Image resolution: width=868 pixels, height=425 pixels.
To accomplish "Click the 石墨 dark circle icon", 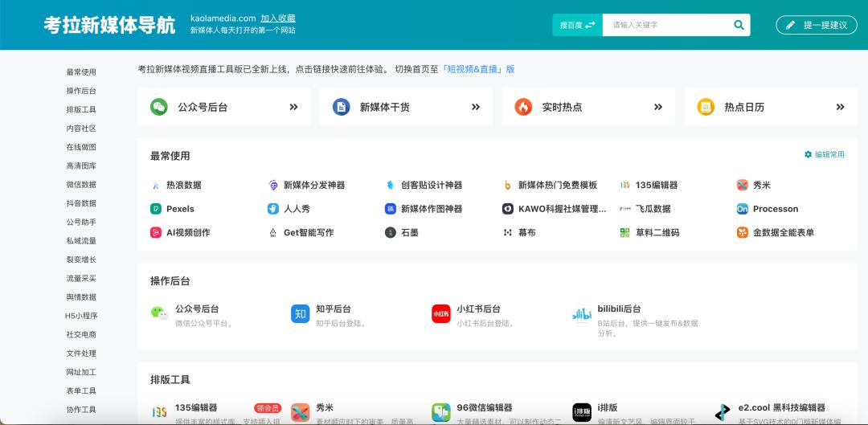I will pos(391,232).
